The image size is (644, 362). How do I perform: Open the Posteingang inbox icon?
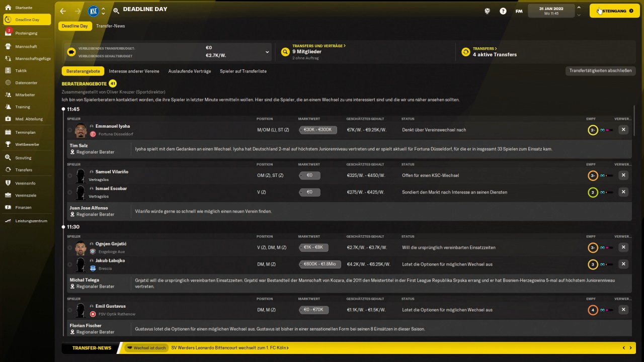click(8, 33)
